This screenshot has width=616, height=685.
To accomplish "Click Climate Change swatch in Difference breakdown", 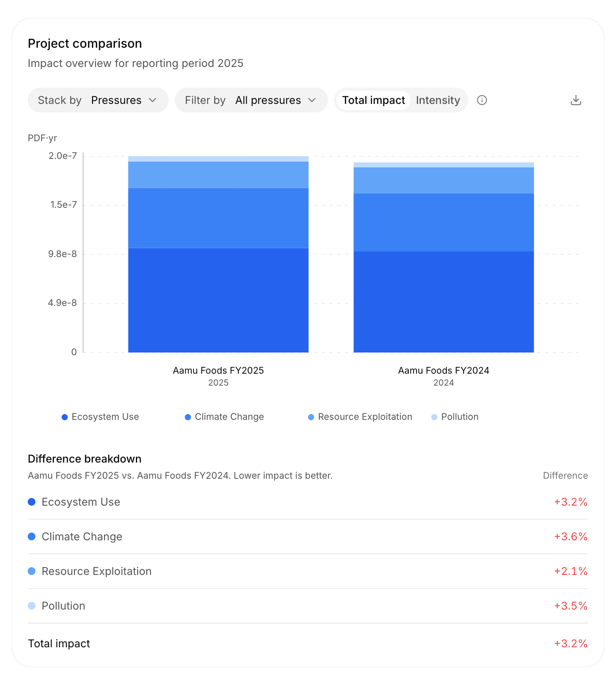I will (x=32, y=536).
